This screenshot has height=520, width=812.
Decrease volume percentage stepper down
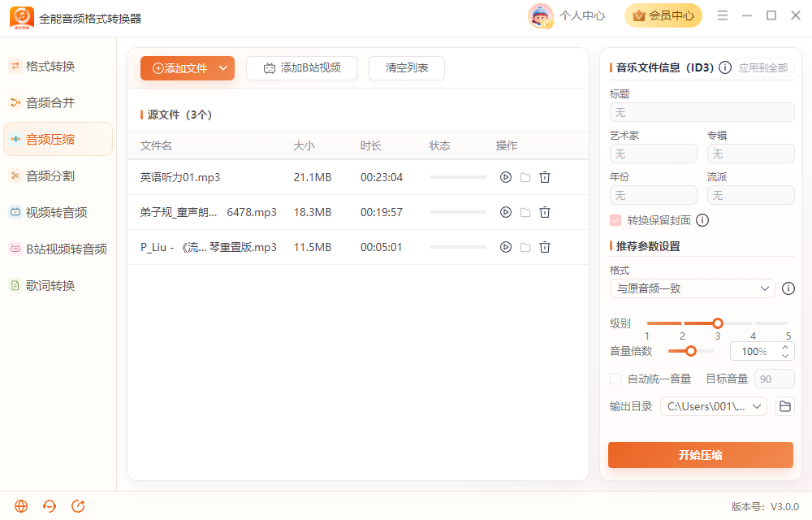click(785, 356)
